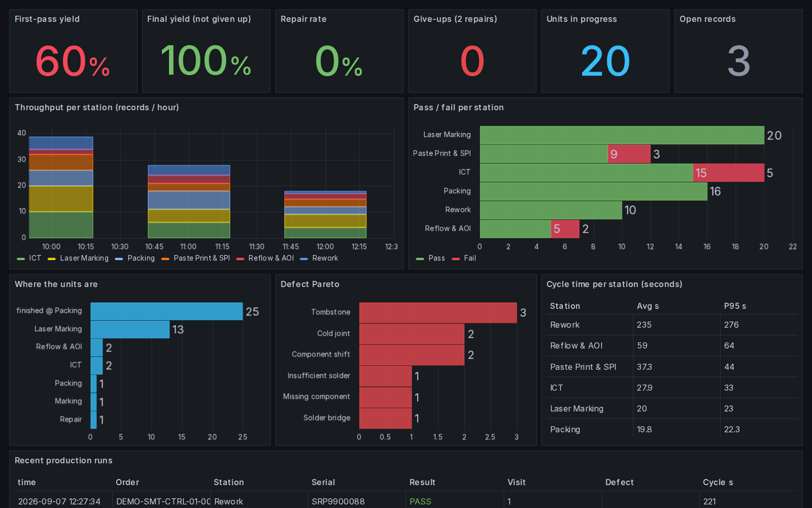The width and height of the screenshot is (812, 508).
Task: Open Cycle time per station panel title
Action: pos(615,284)
